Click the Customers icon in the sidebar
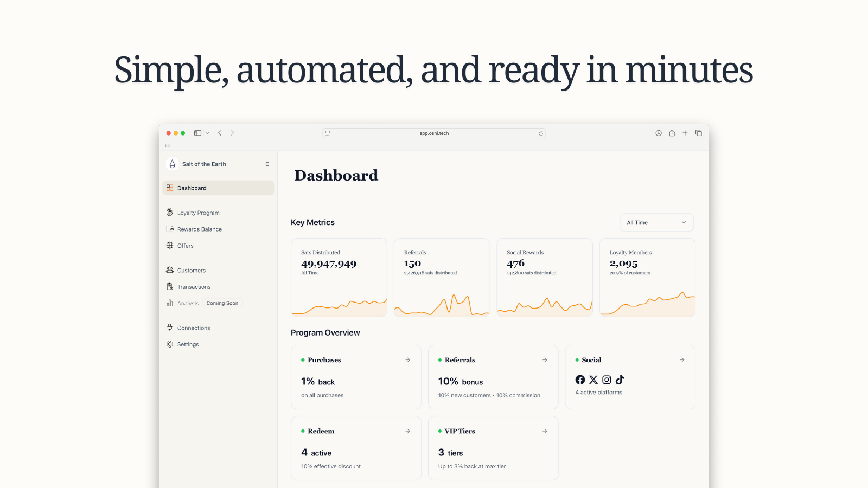868x488 pixels. (x=170, y=269)
